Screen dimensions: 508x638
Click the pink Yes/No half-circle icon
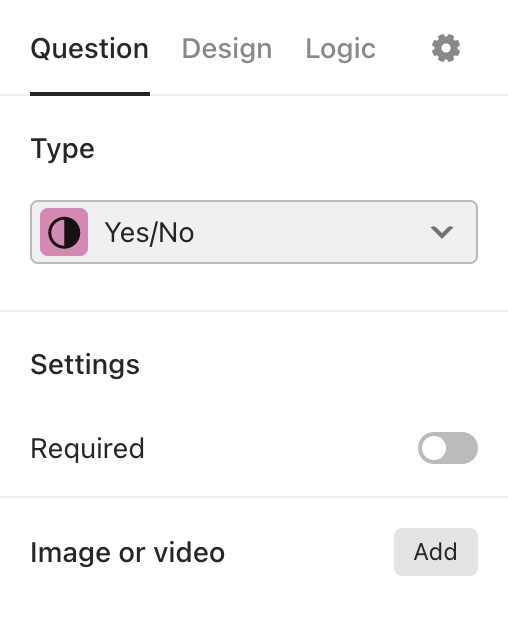(64, 232)
